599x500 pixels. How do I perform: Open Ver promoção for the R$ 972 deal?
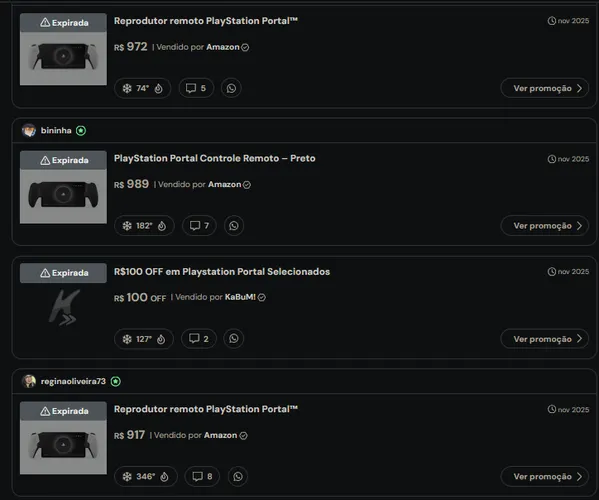(545, 88)
